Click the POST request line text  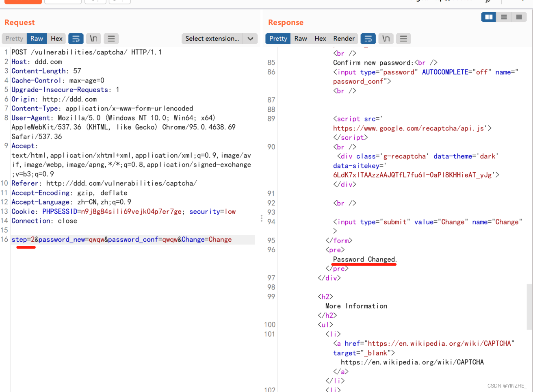pos(87,52)
